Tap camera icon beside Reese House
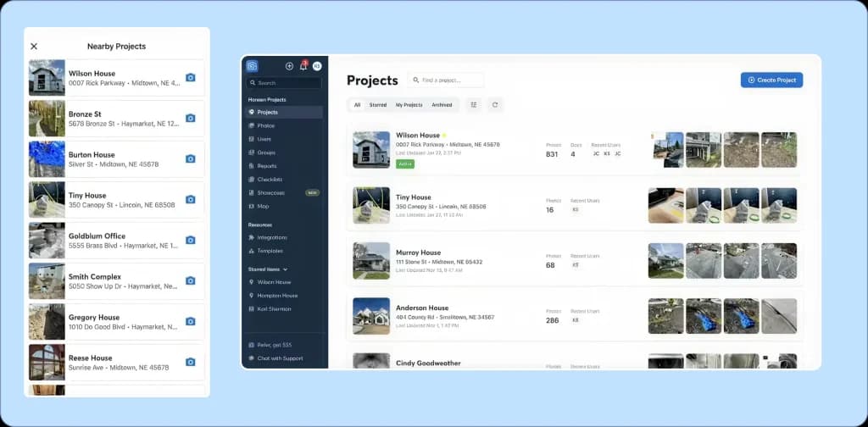The width and height of the screenshot is (868, 427). pos(191,362)
